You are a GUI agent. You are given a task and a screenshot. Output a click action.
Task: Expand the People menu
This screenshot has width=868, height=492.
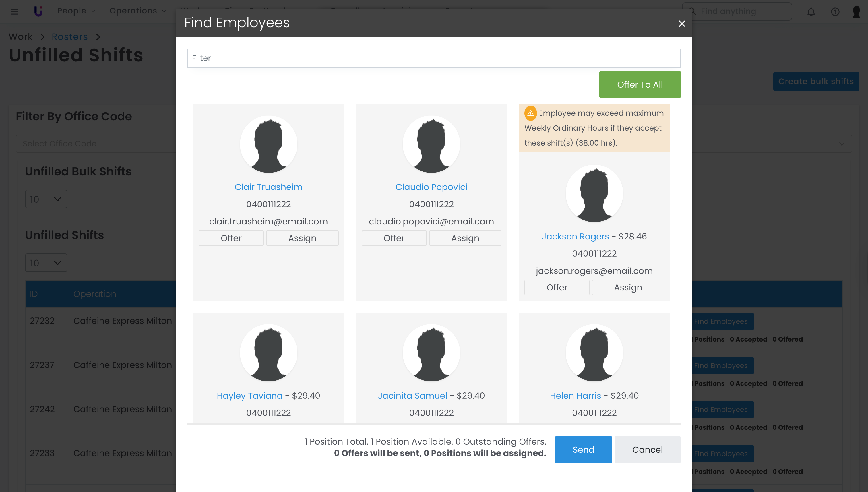(x=76, y=11)
